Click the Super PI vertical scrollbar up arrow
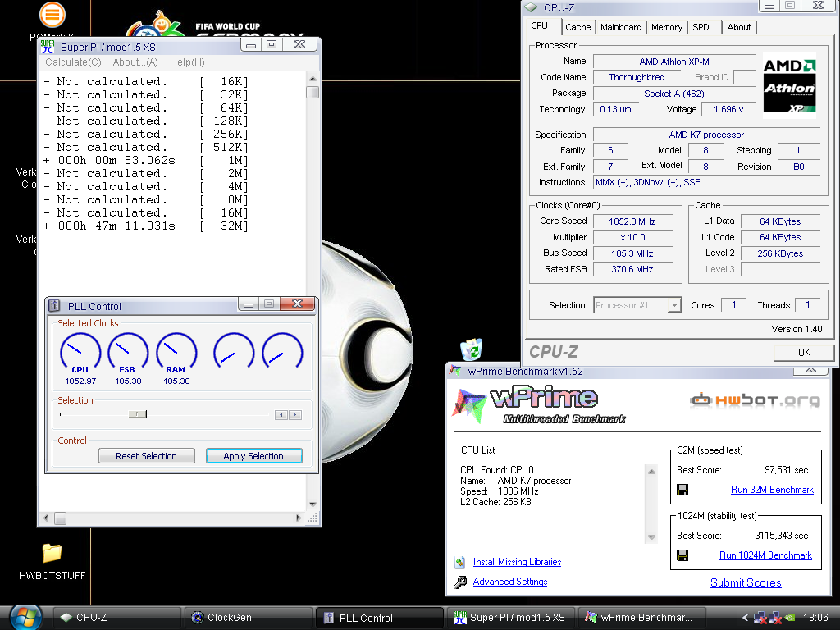This screenshot has width=840, height=630. [313, 79]
